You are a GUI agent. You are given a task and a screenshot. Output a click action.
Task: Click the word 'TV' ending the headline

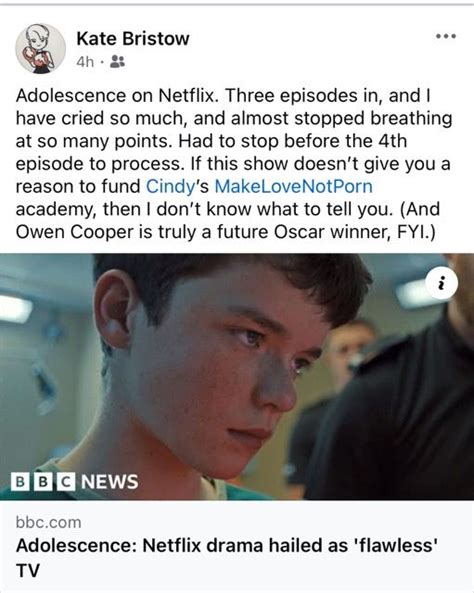[x=28, y=570]
